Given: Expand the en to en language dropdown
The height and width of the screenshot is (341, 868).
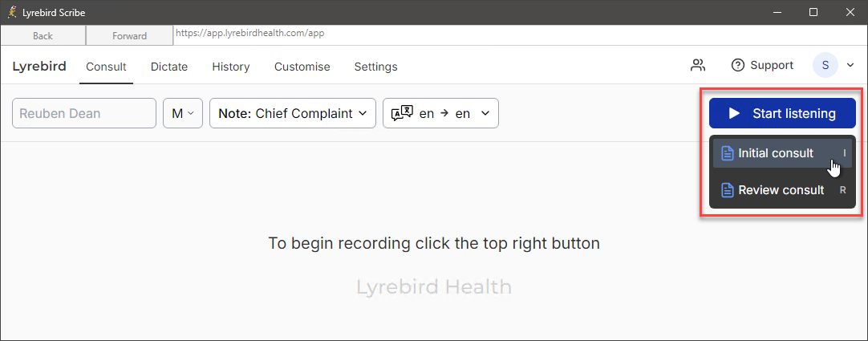Looking at the screenshot, I should [440, 113].
